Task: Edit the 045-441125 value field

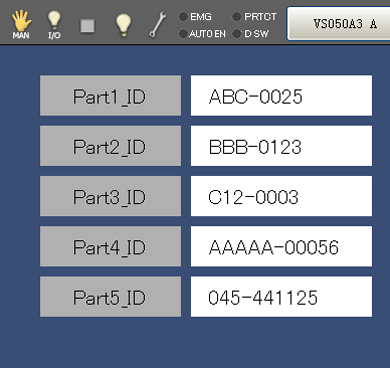Action: [281, 296]
